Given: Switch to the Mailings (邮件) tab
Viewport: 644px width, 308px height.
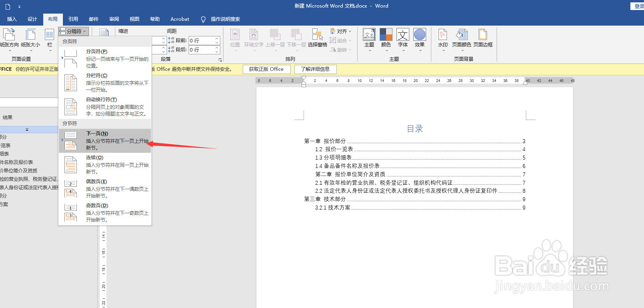Looking at the screenshot, I should coord(94,19).
